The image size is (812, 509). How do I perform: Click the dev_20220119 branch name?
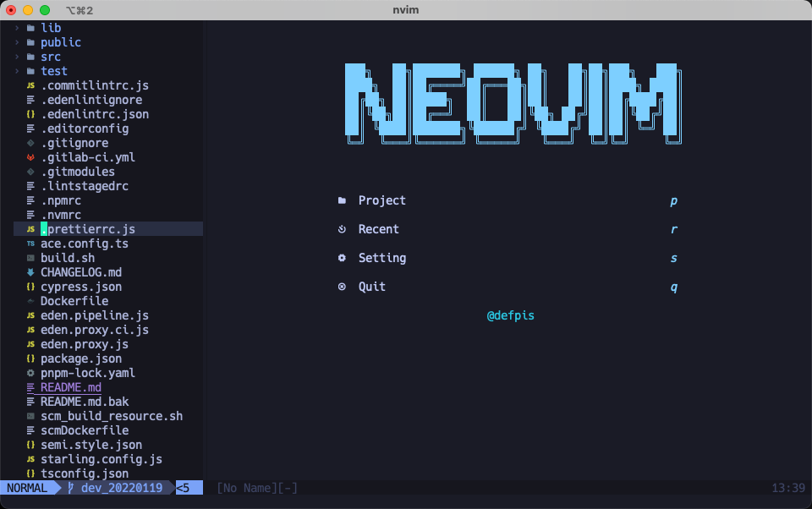tap(122, 488)
